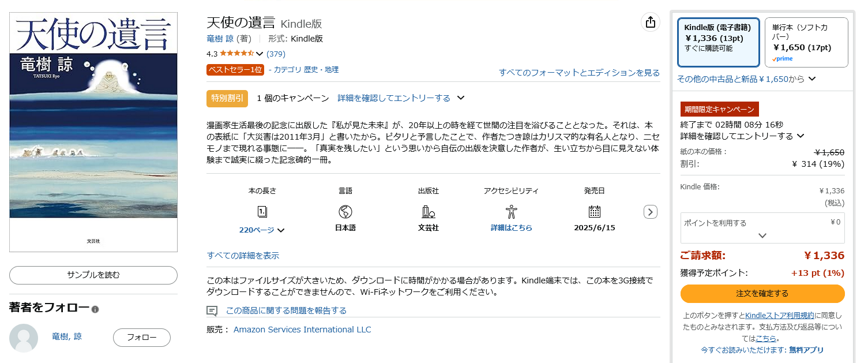This screenshot has height=363, width=868.
Task: Click the 本の長さ page icon
Action: click(262, 212)
